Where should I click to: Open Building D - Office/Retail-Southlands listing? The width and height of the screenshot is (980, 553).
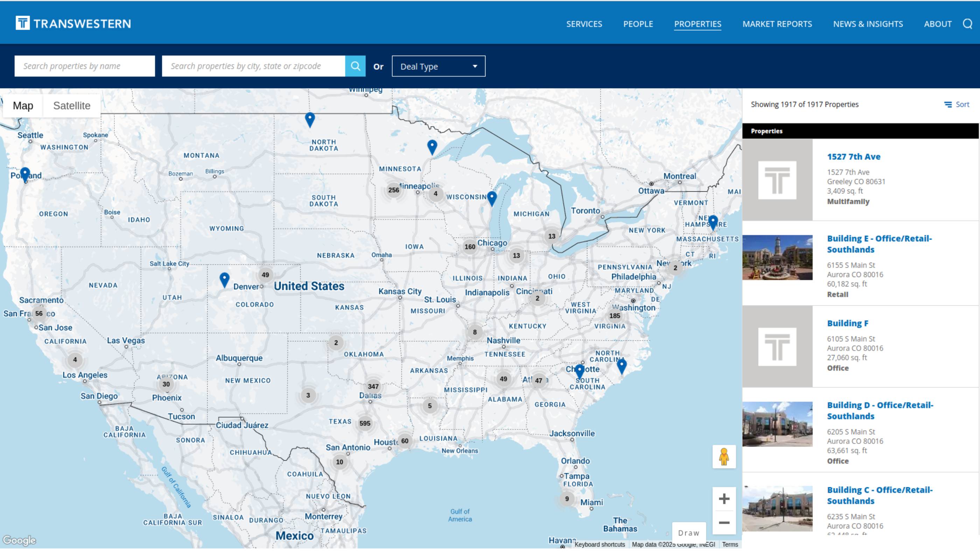(880, 411)
